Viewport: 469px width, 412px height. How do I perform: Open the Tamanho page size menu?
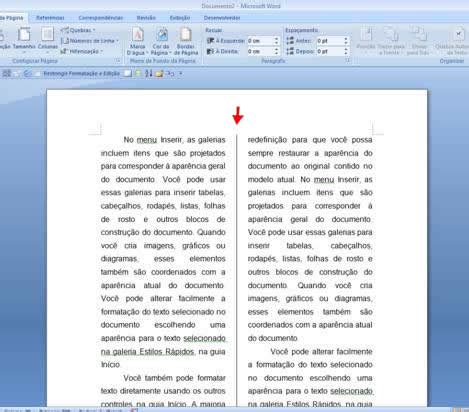coord(24,39)
